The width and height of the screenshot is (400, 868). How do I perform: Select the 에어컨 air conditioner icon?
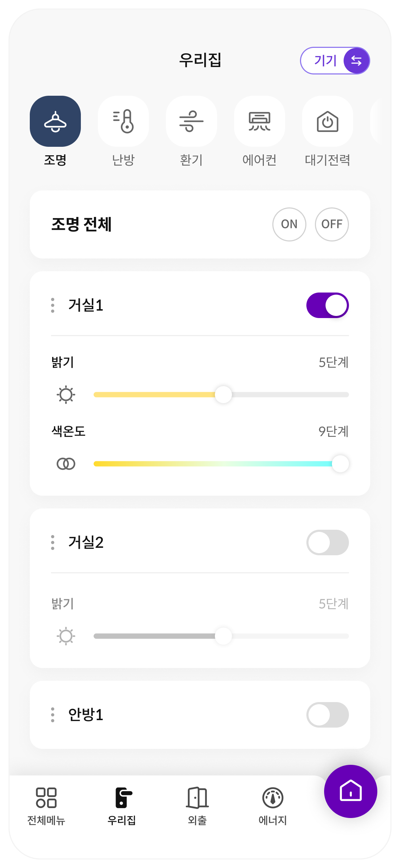(260, 121)
